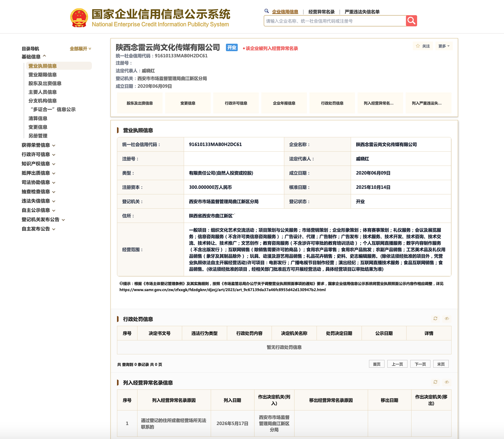This screenshot has height=439, width=504.
Task: Select the 企业信用信息 search tab
Action: [x=285, y=12]
